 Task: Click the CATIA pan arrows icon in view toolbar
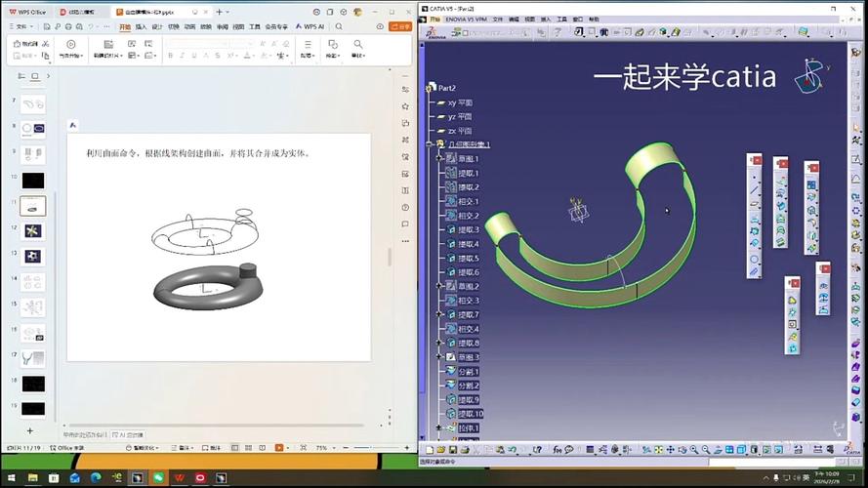click(x=671, y=450)
